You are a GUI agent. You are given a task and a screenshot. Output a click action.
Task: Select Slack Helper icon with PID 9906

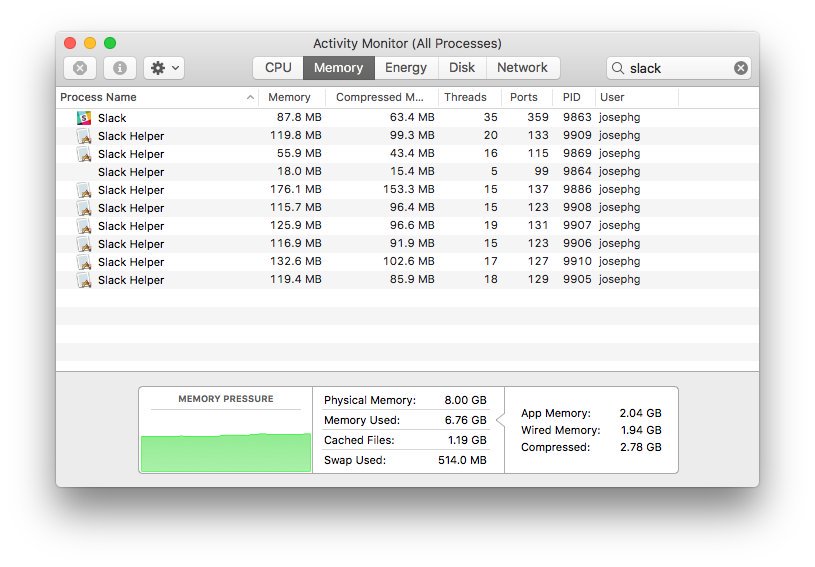coord(84,244)
